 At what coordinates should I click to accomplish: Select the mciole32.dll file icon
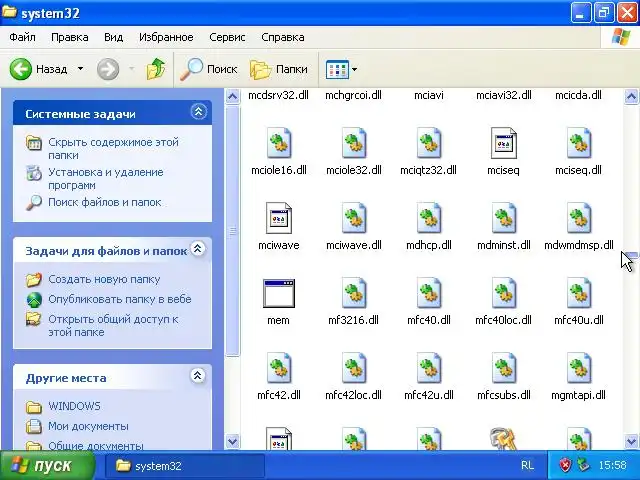point(354,143)
